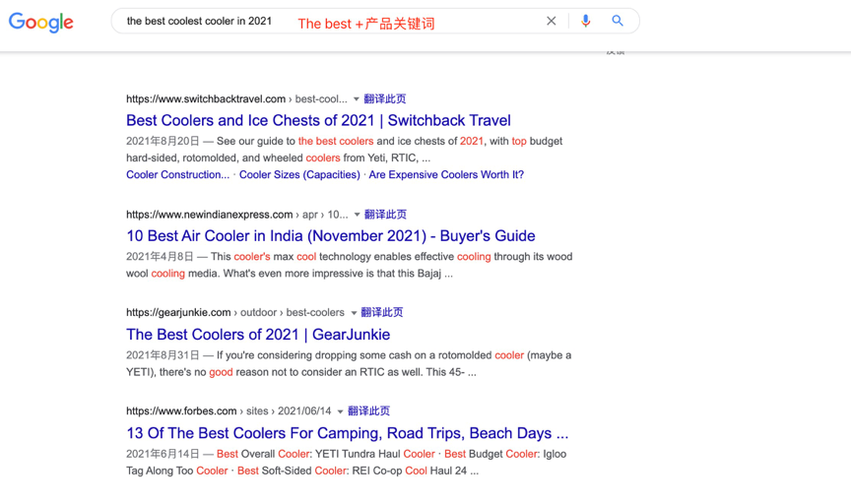The height and width of the screenshot is (504, 851).
Task: Open 'Cooler Construction...' sitelink
Action: coord(177,174)
